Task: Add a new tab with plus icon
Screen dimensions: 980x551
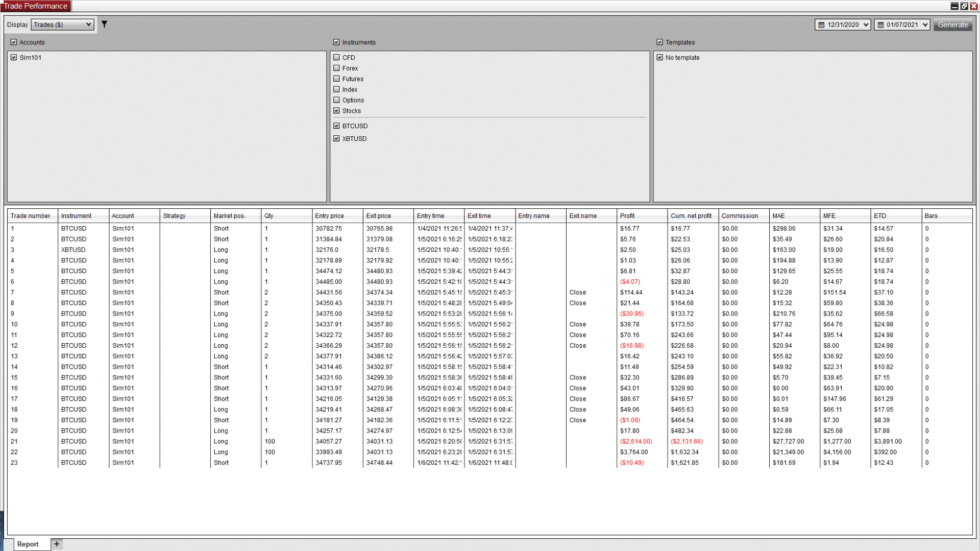Action: [x=57, y=544]
